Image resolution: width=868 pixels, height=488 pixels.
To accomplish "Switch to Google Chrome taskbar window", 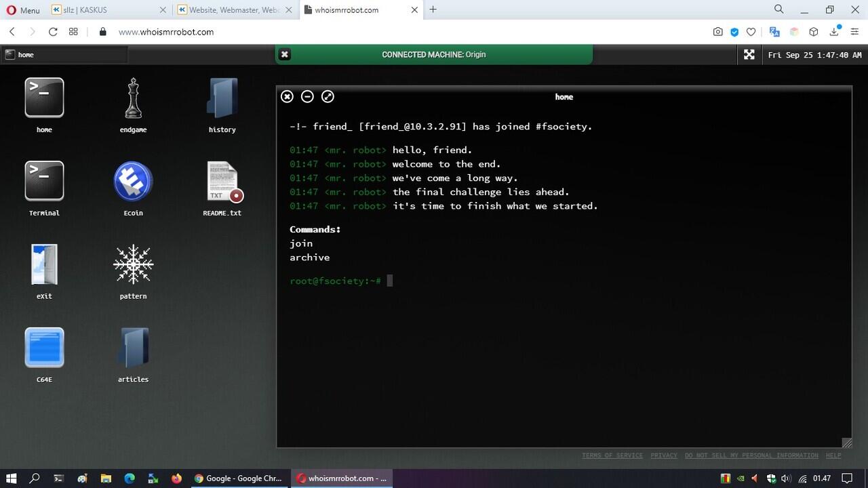I will pyautogui.click(x=239, y=478).
